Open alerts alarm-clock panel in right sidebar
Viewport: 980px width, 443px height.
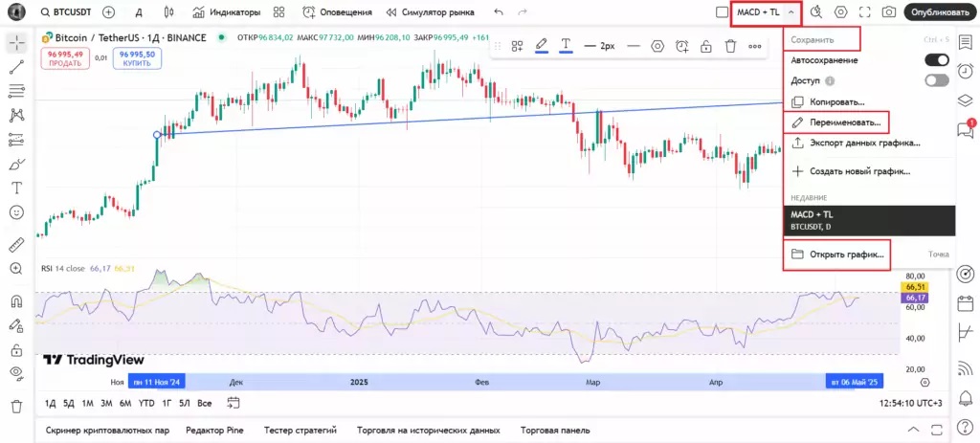click(x=965, y=69)
